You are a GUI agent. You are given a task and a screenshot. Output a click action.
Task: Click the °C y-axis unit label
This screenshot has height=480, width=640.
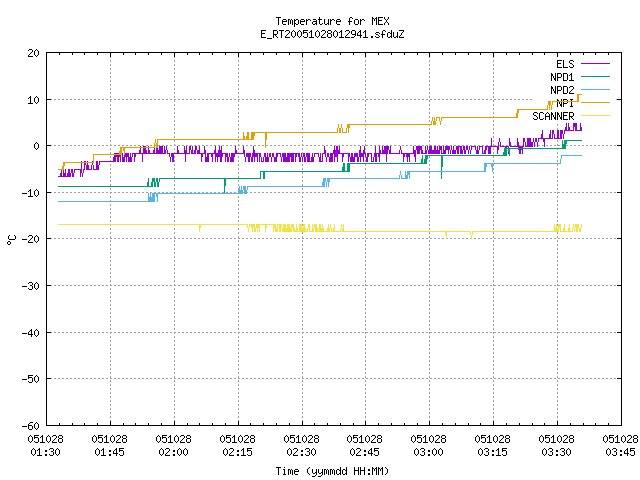11,240
